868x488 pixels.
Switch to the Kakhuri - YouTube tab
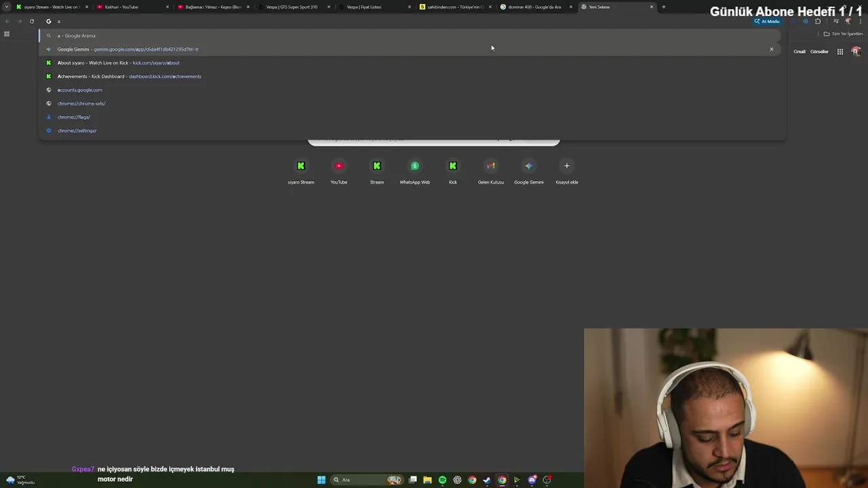132,7
